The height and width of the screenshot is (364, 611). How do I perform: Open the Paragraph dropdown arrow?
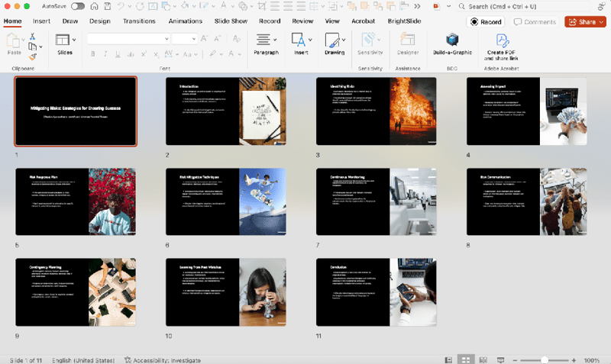click(x=275, y=40)
